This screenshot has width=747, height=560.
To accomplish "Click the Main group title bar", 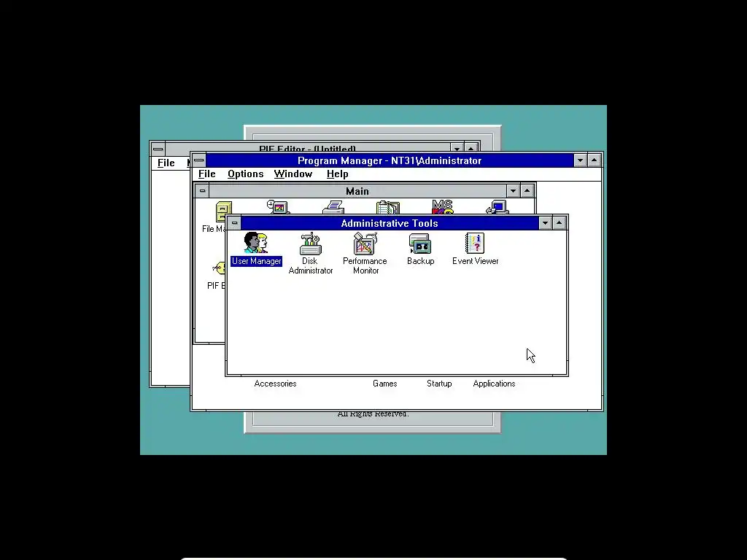I will pyautogui.click(x=357, y=191).
